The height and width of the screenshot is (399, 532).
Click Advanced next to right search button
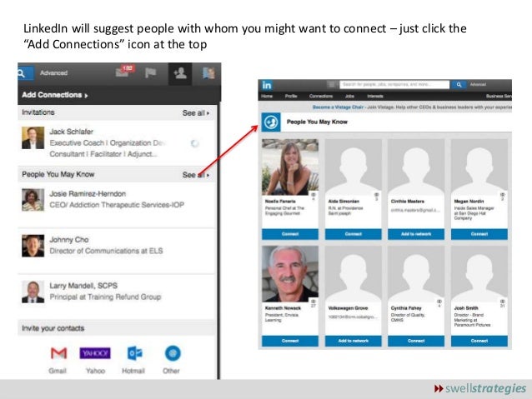[478, 84]
